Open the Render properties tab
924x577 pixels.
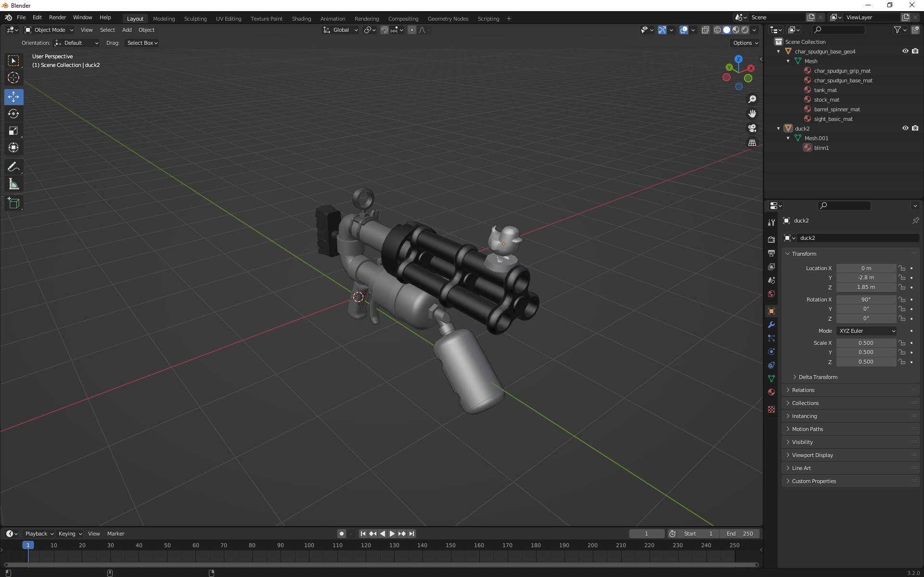(771, 239)
